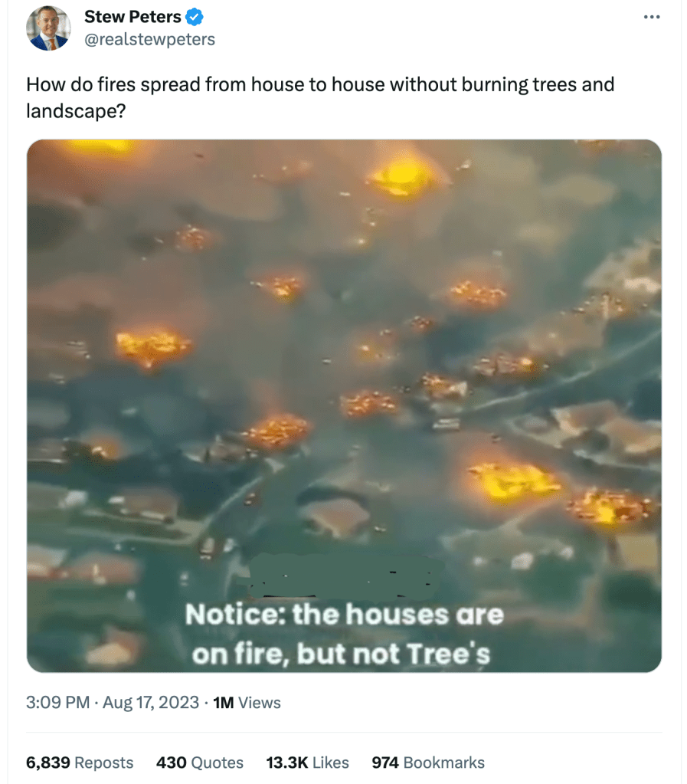
Task: Open the 3:09 PM timestamp link
Action: click(x=57, y=702)
